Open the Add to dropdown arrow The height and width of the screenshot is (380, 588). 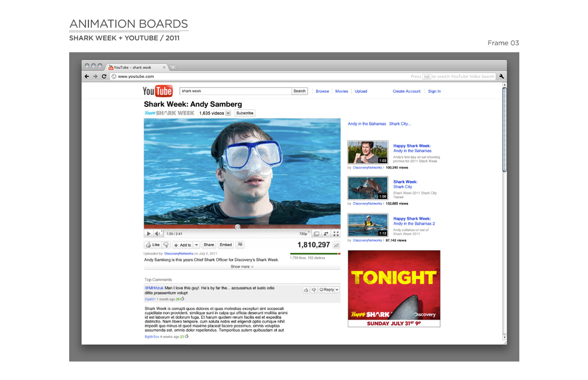[196, 245]
